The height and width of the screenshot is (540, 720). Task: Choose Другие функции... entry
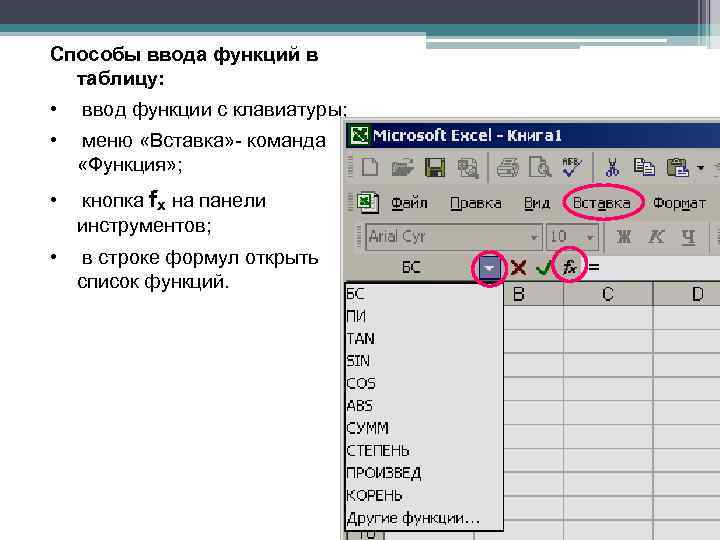(x=424, y=518)
